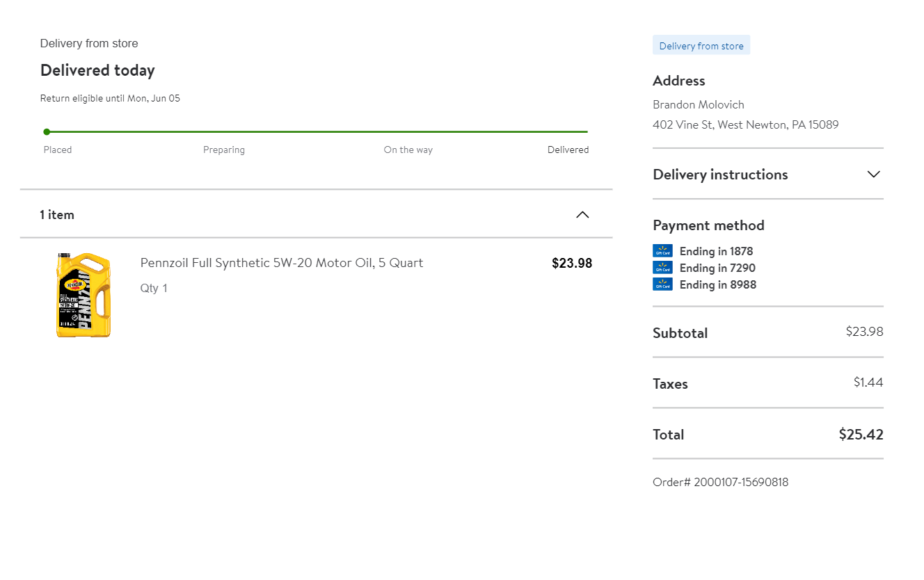Click the gift card icon ending in 8988
924x580 pixels.
(662, 284)
